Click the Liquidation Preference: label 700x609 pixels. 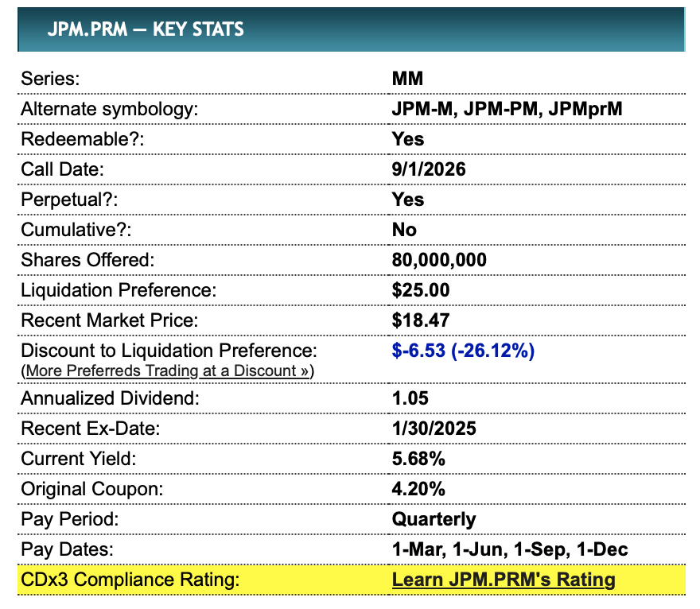click(x=119, y=290)
